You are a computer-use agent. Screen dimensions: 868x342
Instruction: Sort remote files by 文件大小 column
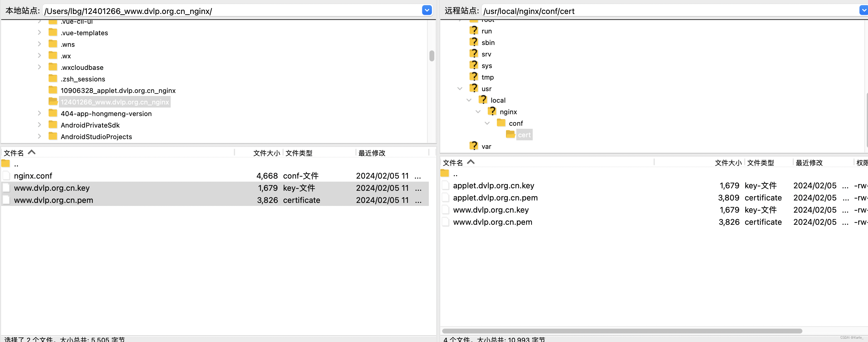(699, 162)
